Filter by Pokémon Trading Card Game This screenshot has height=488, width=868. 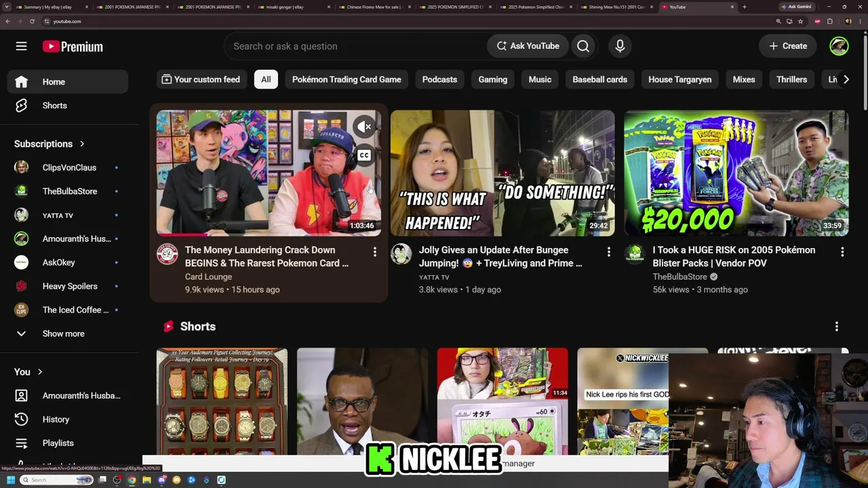click(347, 79)
